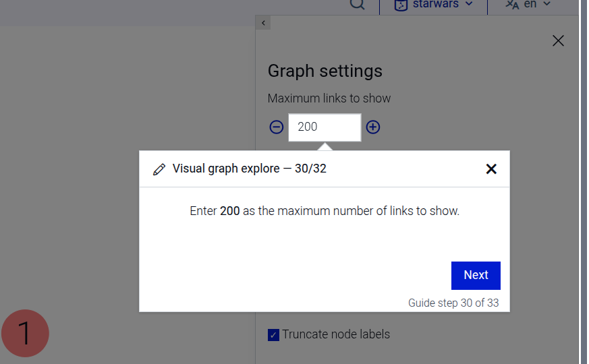
Task: Click the Graph settings heading
Action: tap(325, 71)
